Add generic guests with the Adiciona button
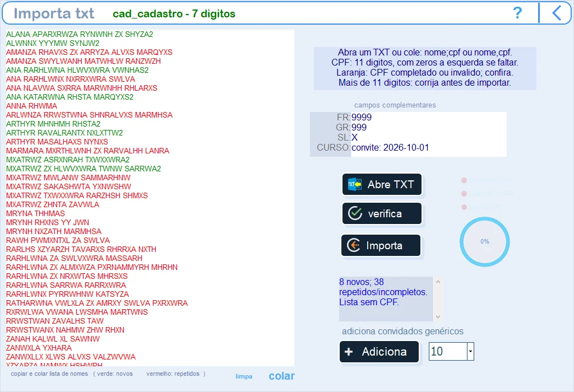574x392 pixels. point(379,352)
